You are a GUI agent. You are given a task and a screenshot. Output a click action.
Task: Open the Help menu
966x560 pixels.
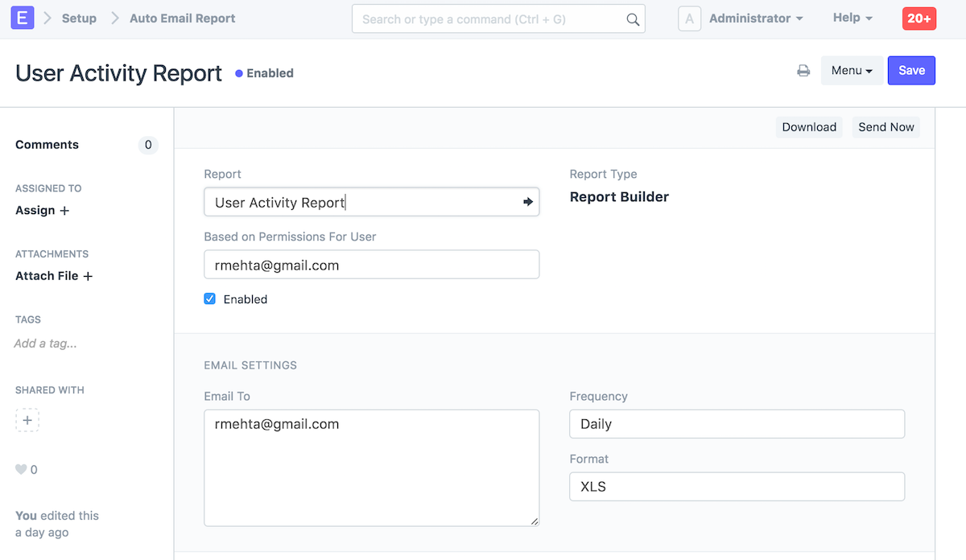coord(852,18)
